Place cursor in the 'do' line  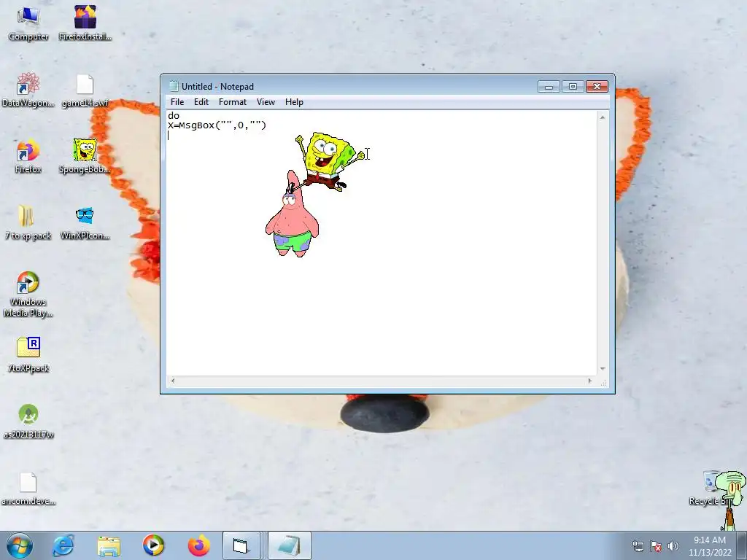pyautogui.click(x=174, y=116)
